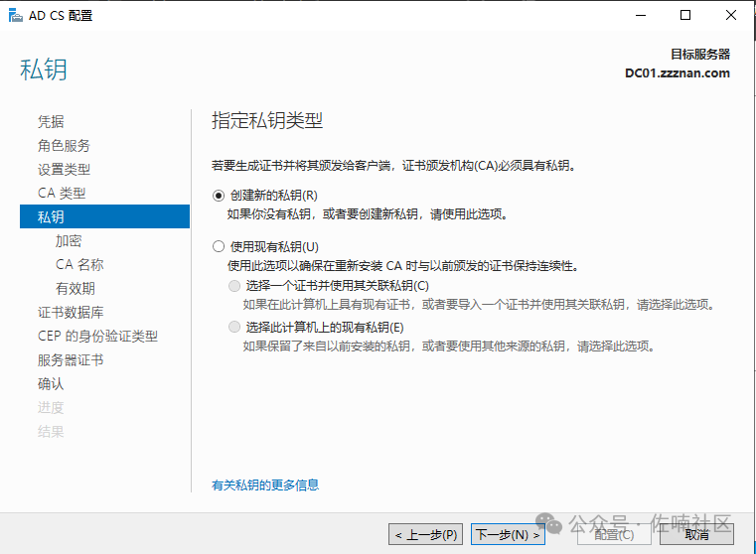This screenshot has height=554, width=756.
Task: Go to the 角色服务 sidebar step
Action: pyautogui.click(x=64, y=146)
